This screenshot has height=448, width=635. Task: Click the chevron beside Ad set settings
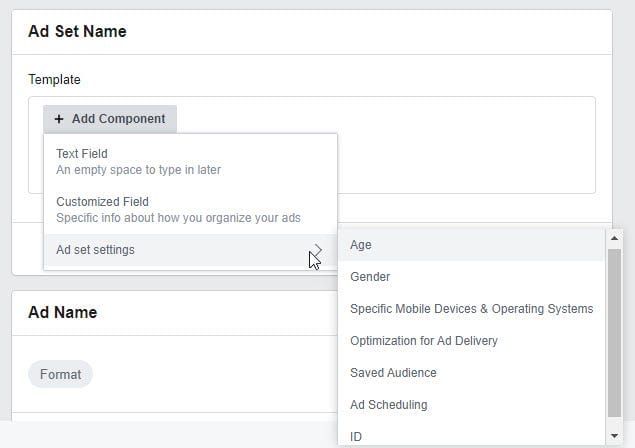318,250
